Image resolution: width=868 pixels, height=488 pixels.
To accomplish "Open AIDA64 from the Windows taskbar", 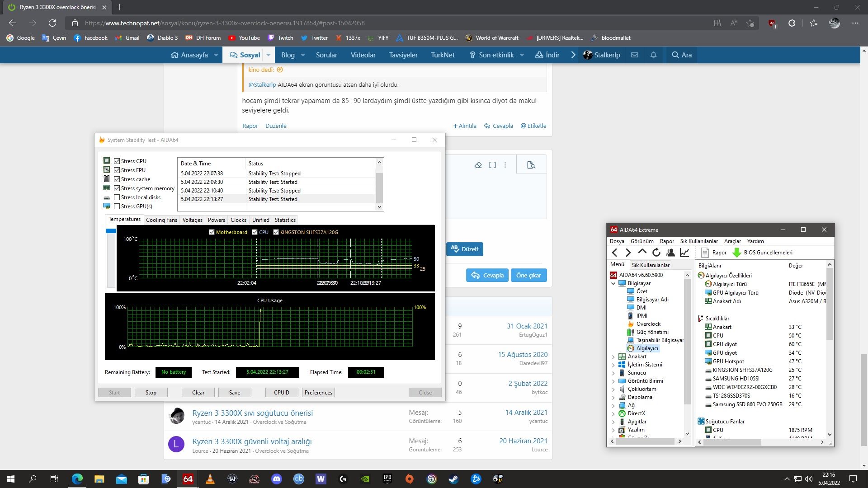I will [x=188, y=479].
